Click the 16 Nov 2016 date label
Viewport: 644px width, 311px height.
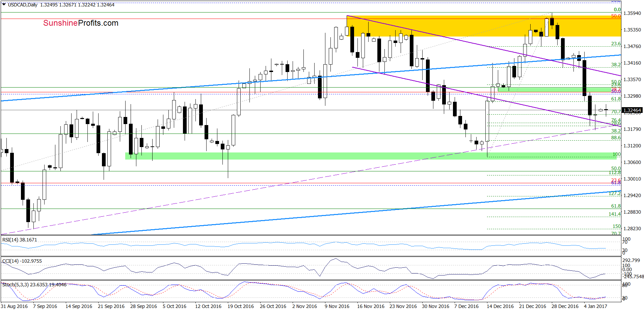371,306
